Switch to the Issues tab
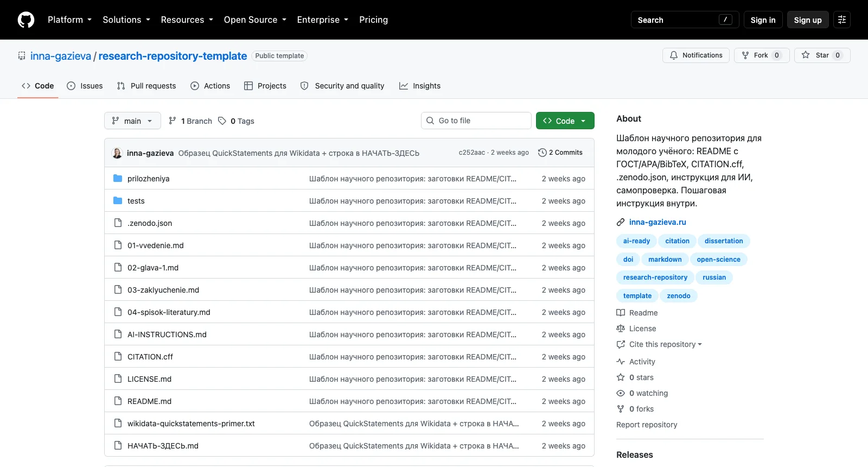This screenshot has height=467, width=868. (85, 86)
